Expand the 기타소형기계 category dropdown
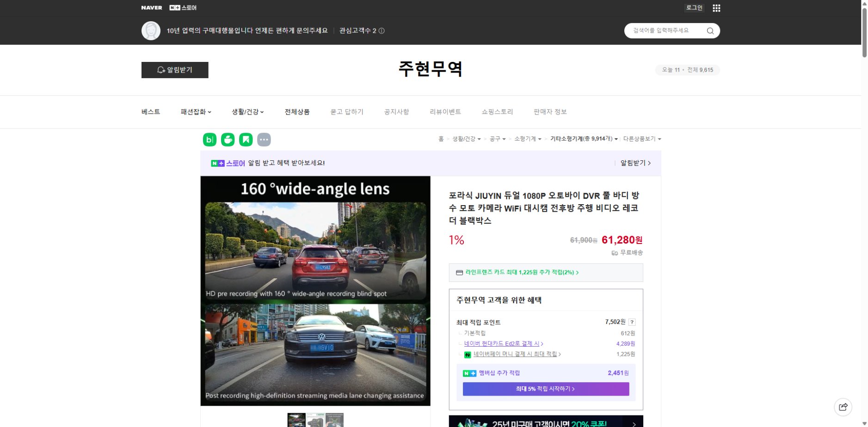Screen dimensions: 868x427 coord(582,139)
